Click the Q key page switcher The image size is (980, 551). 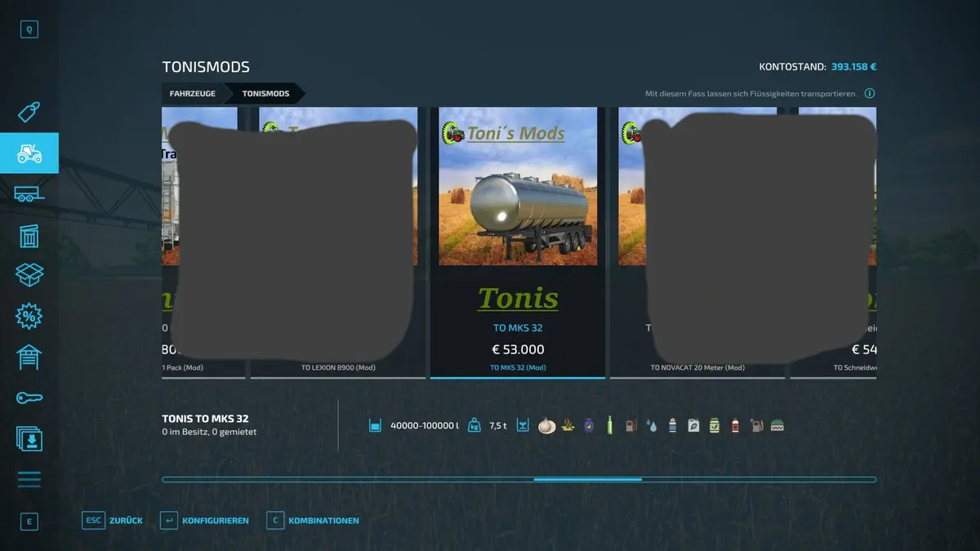(29, 30)
